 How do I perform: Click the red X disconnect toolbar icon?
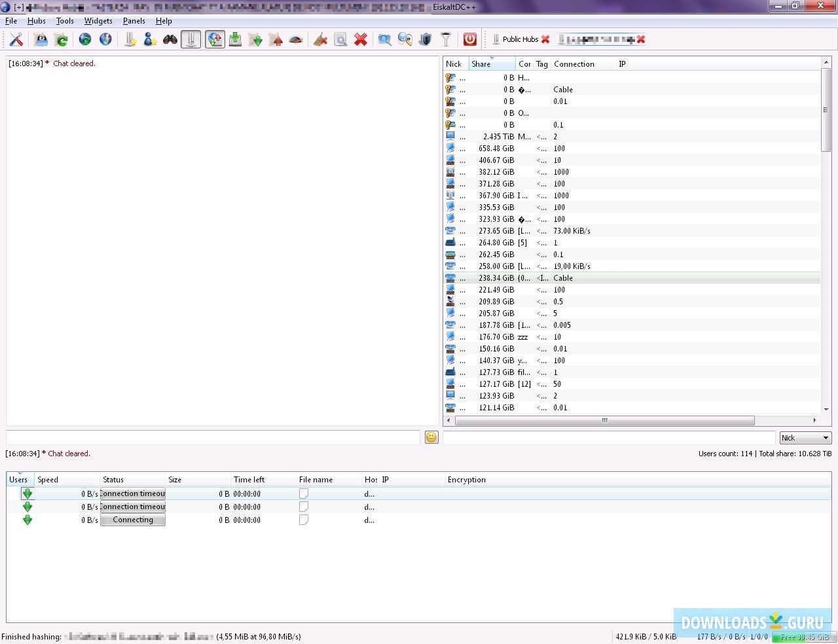pyautogui.click(x=361, y=39)
